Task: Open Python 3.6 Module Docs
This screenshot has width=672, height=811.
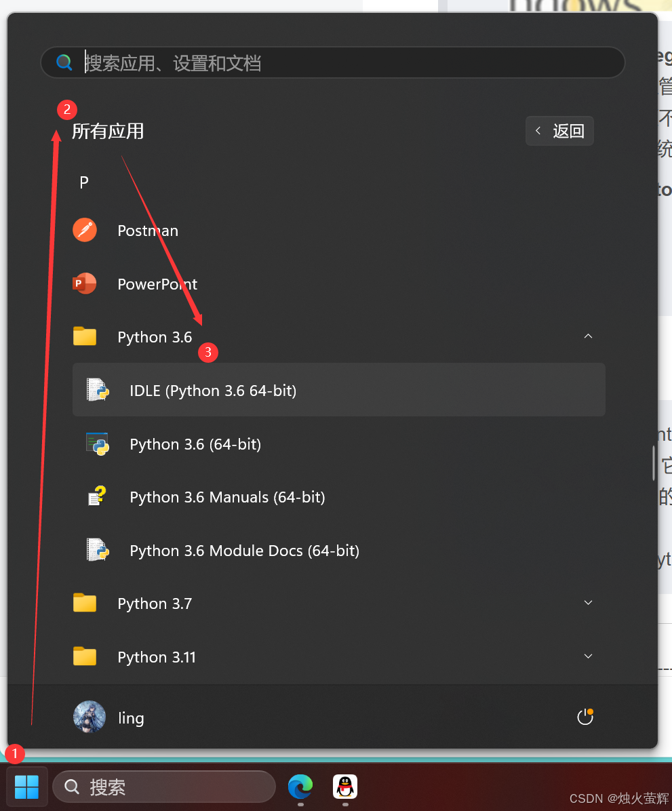Action: pyautogui.click(x=244, y=550)
